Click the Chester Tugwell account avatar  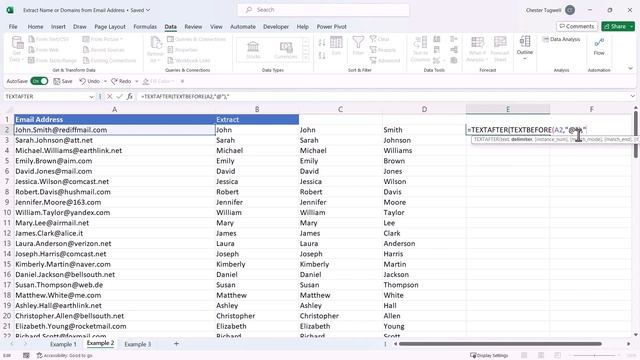(x=570, y=10)
